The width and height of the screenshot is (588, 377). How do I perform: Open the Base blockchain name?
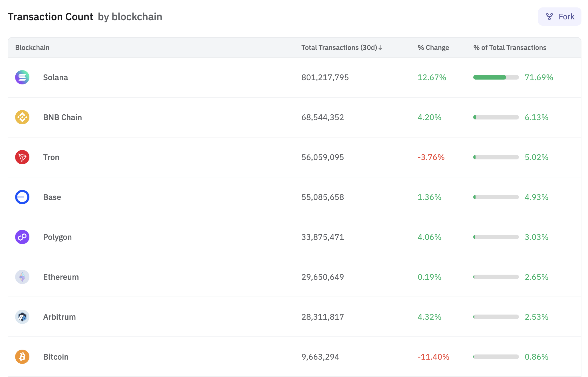pos(52,197)
